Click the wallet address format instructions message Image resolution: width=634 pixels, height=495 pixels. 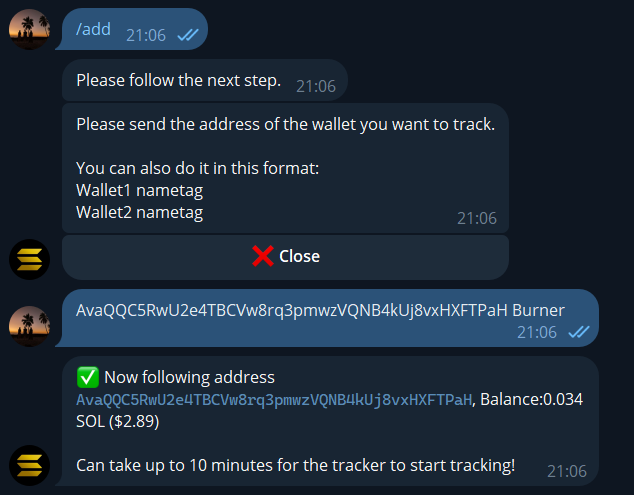pos(285,168)
